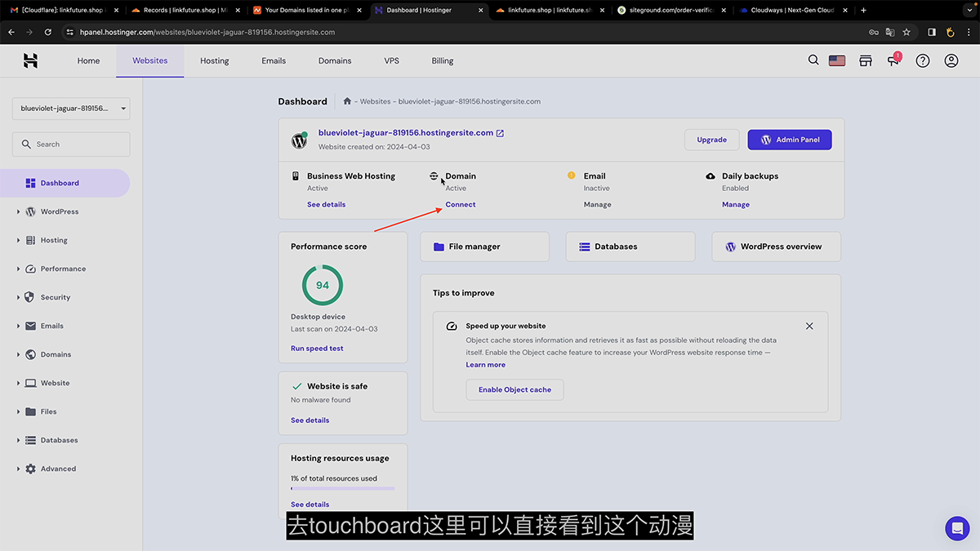The image size is (980, 551).
Task: Select Dashboard in the sidebar
Action: click(65, 183)
